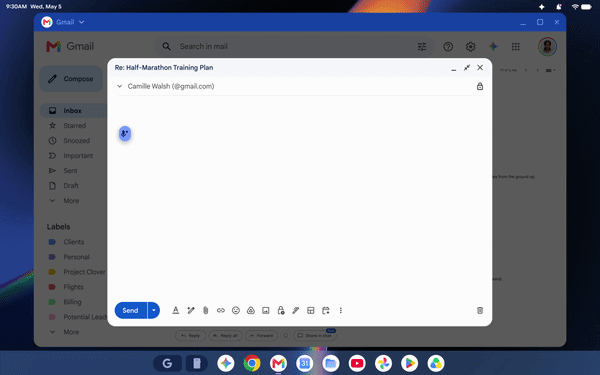Open the send options dropdown arrow
The width and height of the screenshot is (600, 375).
(154, 310)
